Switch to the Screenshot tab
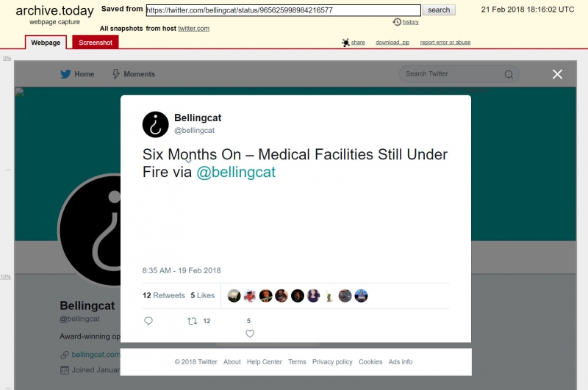This screenshot has width=588, height=390. tap(96, 43)
